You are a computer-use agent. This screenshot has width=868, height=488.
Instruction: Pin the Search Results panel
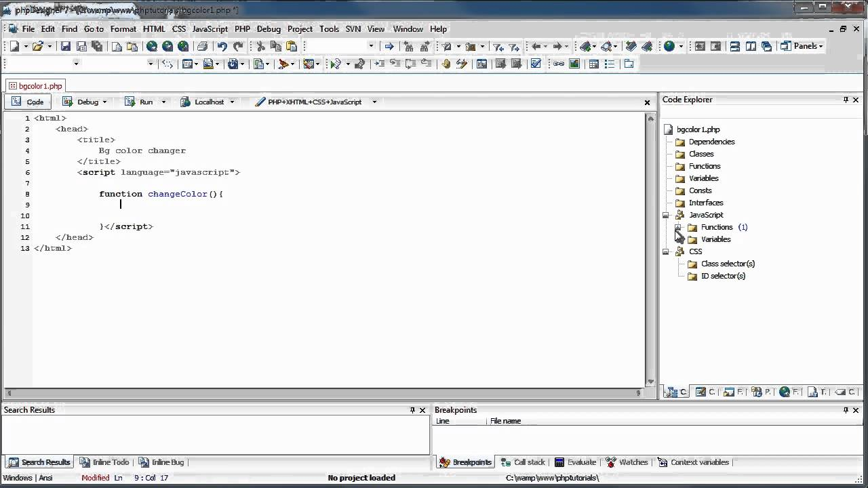tap(412, 410)
